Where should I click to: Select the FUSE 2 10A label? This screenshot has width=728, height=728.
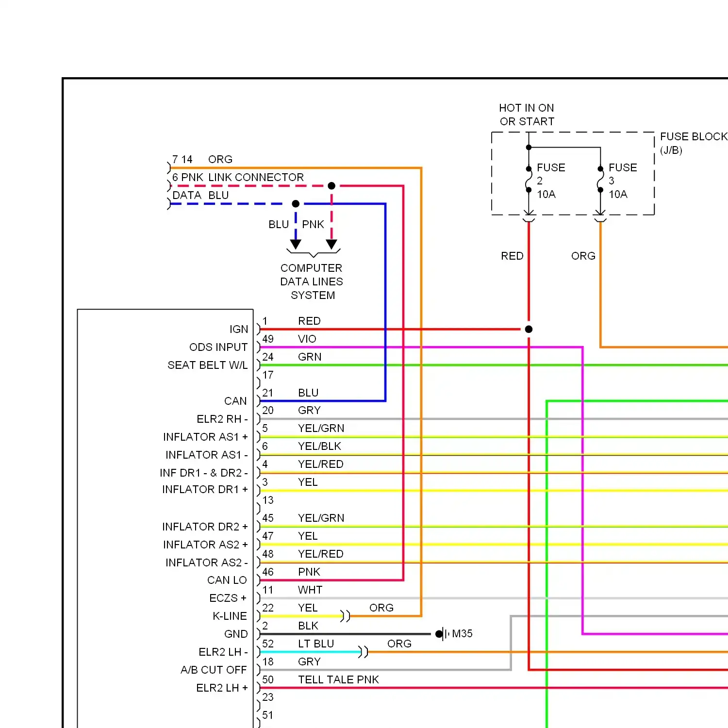[x=551, y=181]
